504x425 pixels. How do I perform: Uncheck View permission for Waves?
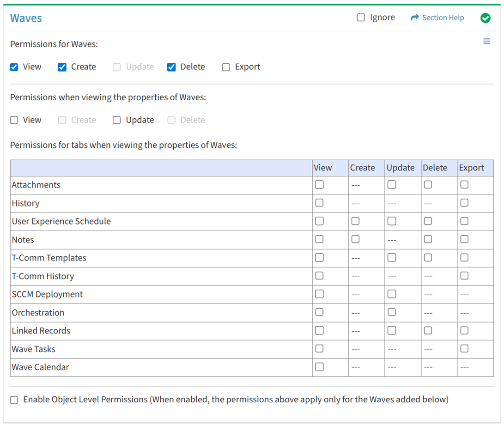coord(14,67)
